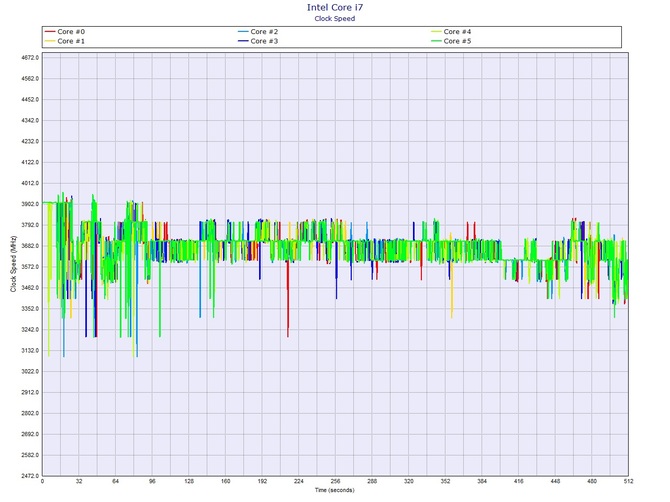
Task: Click the 480 tick on time axis
Action: pos(592,481)
